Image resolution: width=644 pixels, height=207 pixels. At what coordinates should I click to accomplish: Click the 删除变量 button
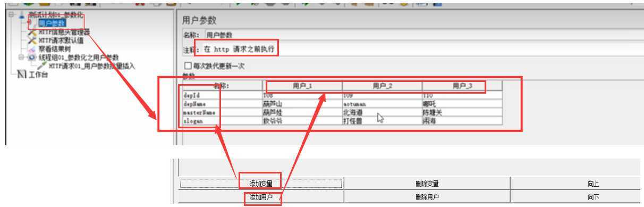427,184
